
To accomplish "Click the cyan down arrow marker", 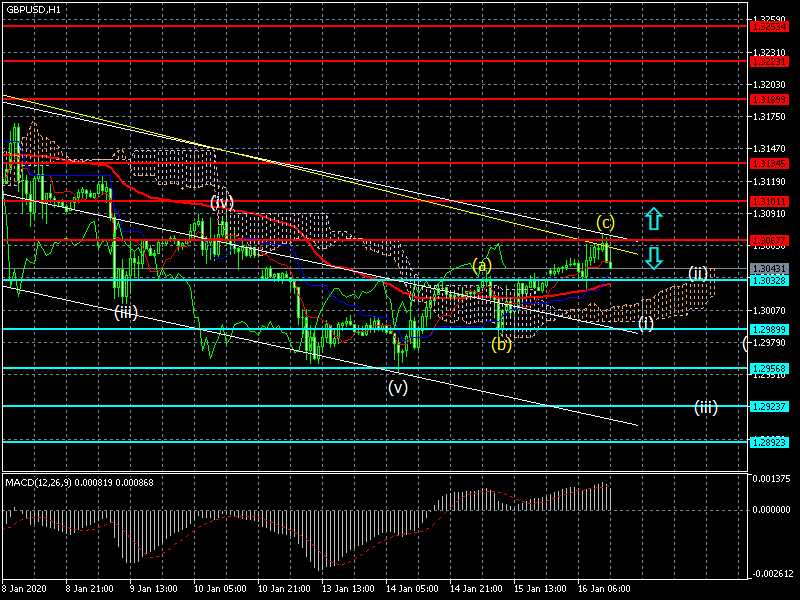I will 654,258.
